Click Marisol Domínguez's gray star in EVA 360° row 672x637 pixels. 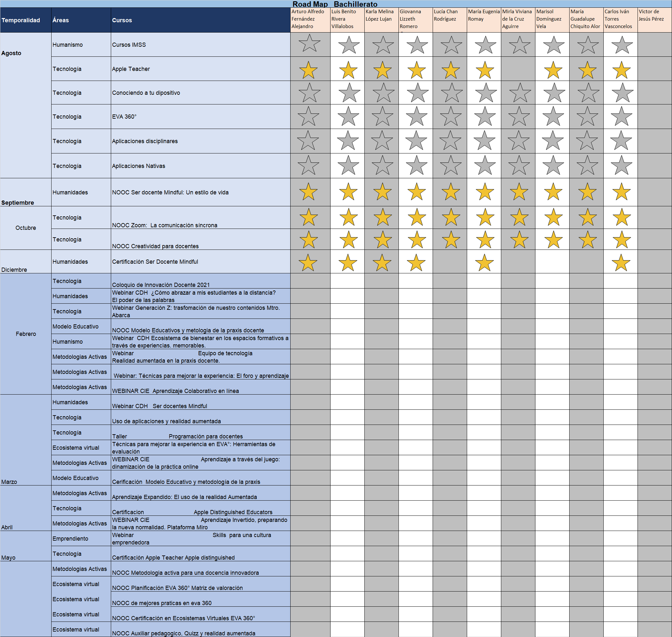tap(553, 116)
